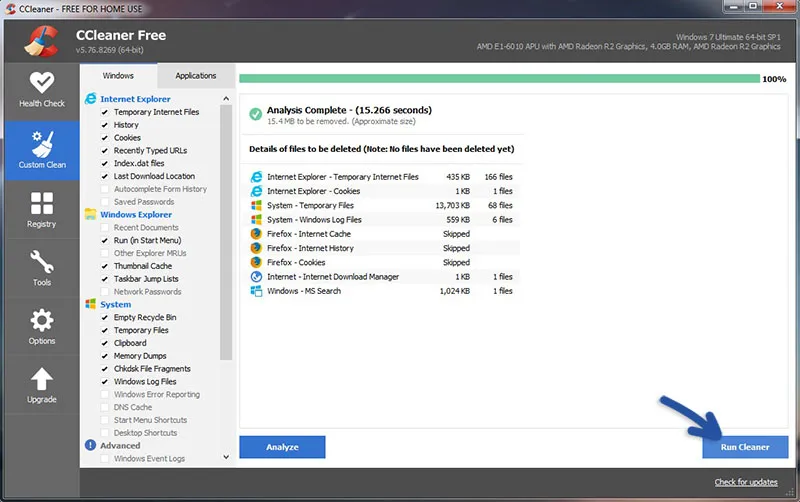Click the cleaning list scroll up arrow
The height and width of the screenshot is (502, 800).
coord(226,98)
